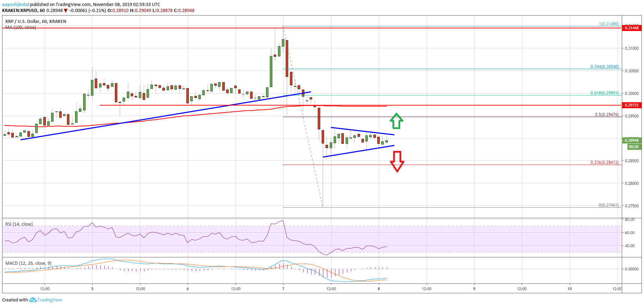
Task: Click the TradingView cloud logo icon
Action: click(33, 300)
